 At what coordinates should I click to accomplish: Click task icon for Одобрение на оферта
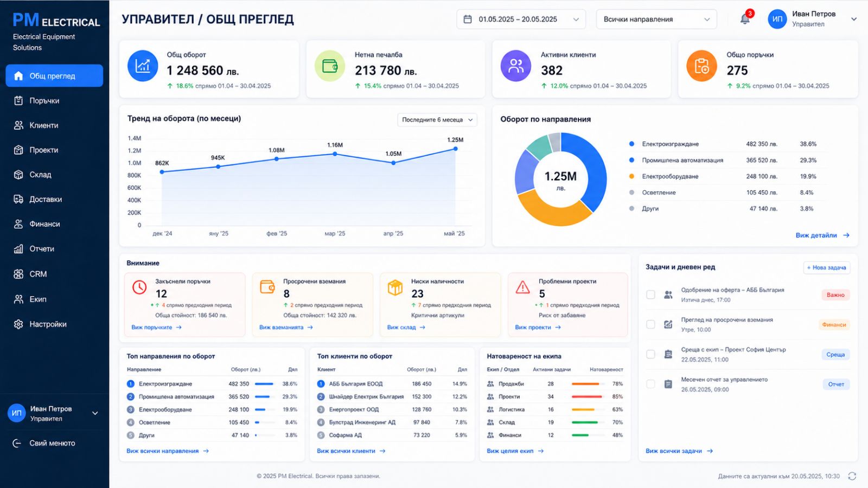[x=668, y=295]
